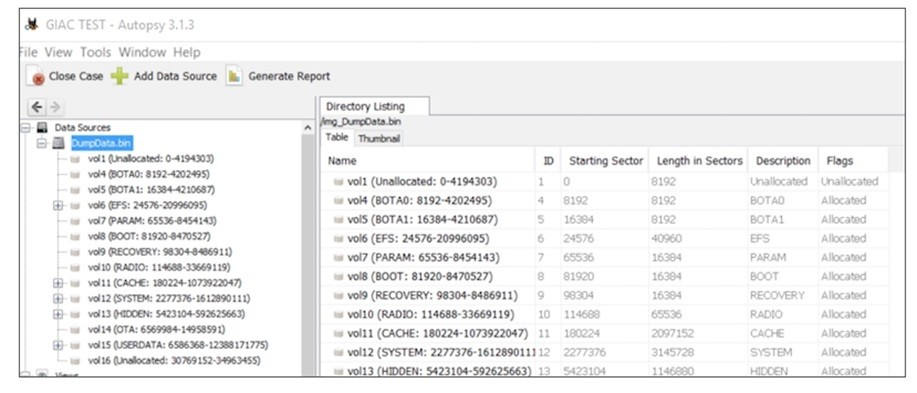Screen dimensions: 917x393
Task: Expand vol12 SYSTEM node in tree
Action: click(57, 299)
